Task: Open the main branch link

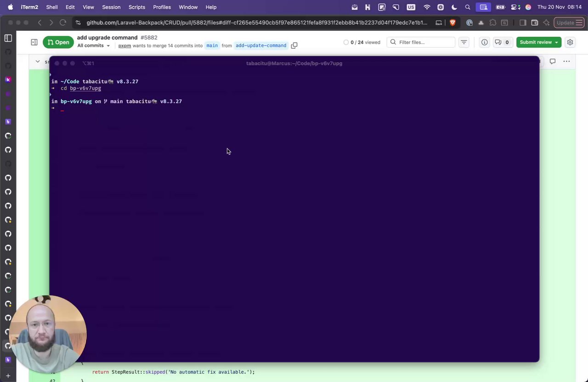Action: click(212, 46)
